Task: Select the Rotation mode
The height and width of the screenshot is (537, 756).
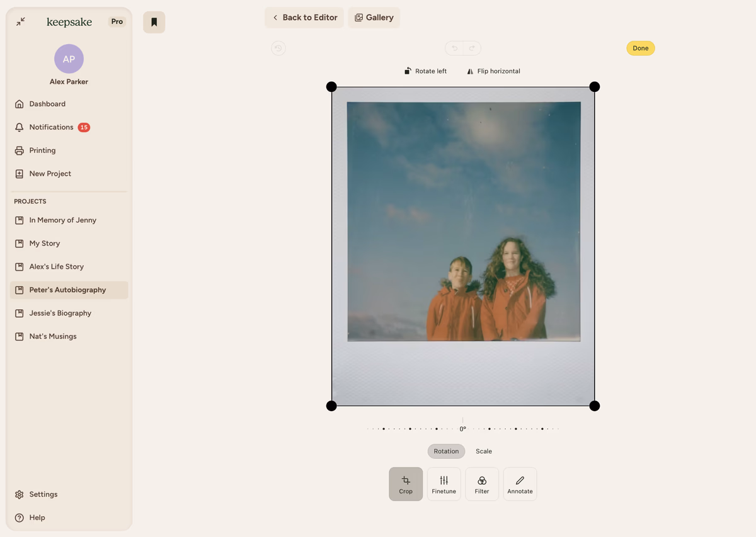Action: pyautogui.click(x=446, y=451)
